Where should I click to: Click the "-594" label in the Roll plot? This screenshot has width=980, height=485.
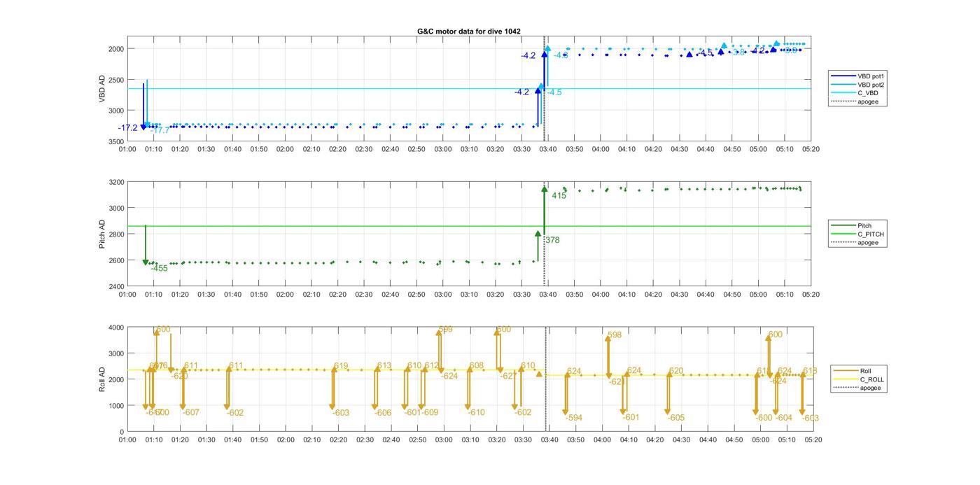point(574,418)
